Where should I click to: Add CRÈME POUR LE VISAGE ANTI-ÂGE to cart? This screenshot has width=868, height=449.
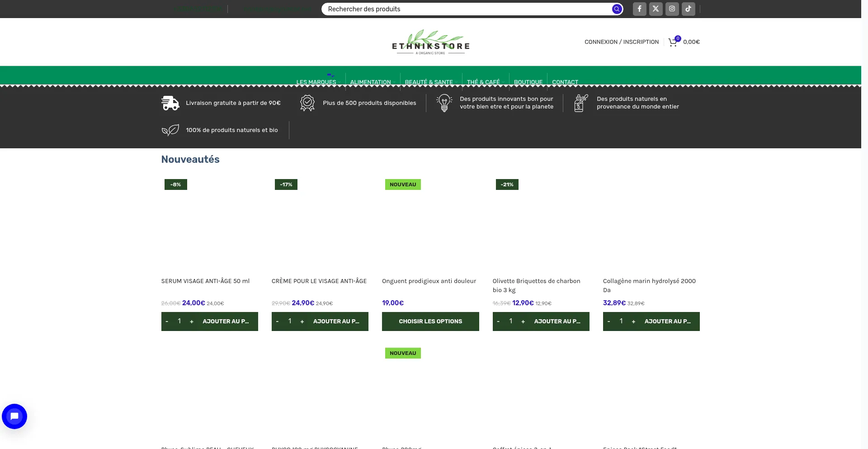coord(336,321)
